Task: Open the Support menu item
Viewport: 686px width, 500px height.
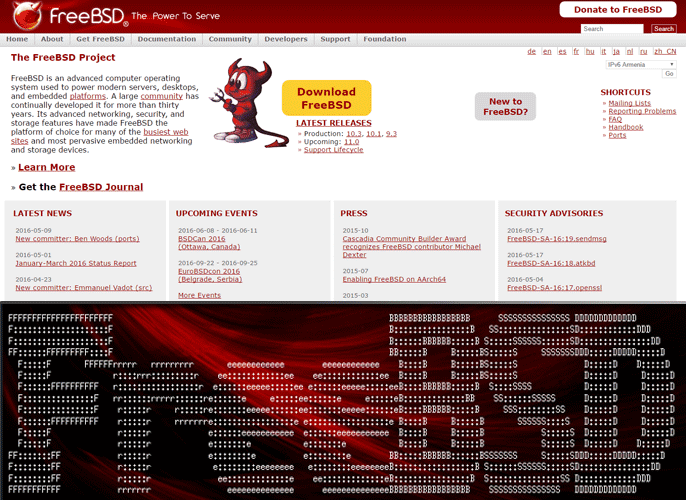Action: coord(335,39)
